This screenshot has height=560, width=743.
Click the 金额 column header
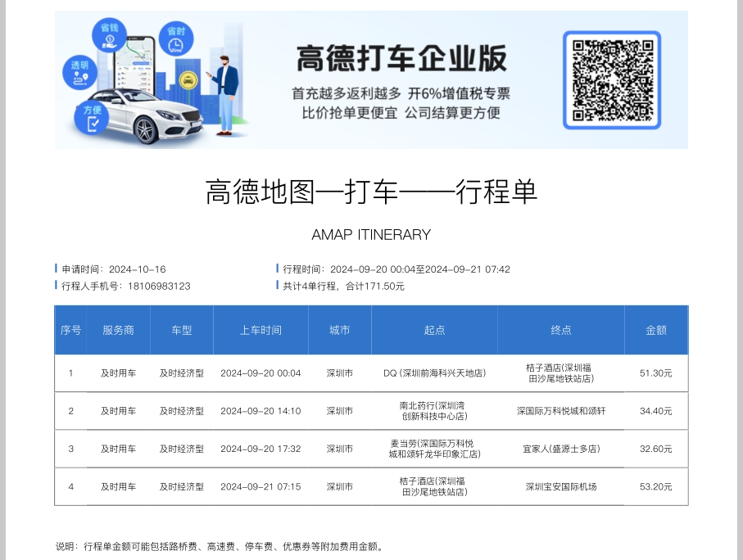(656, 330)
